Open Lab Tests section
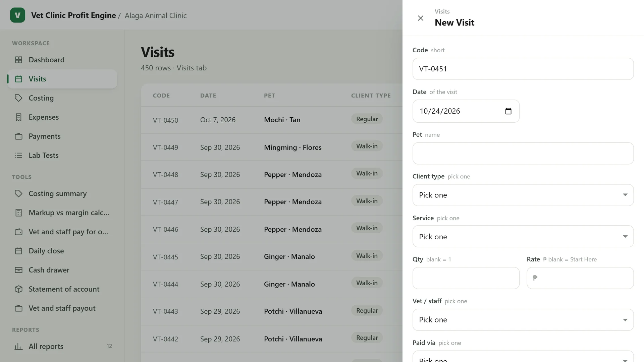This screenshot has width=644, height=362. [62, 155]
